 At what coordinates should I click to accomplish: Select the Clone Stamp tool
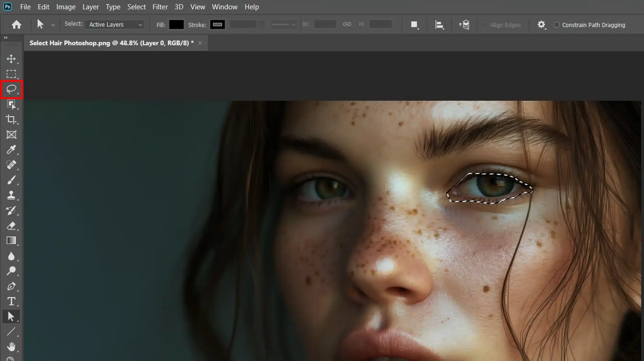12,195
